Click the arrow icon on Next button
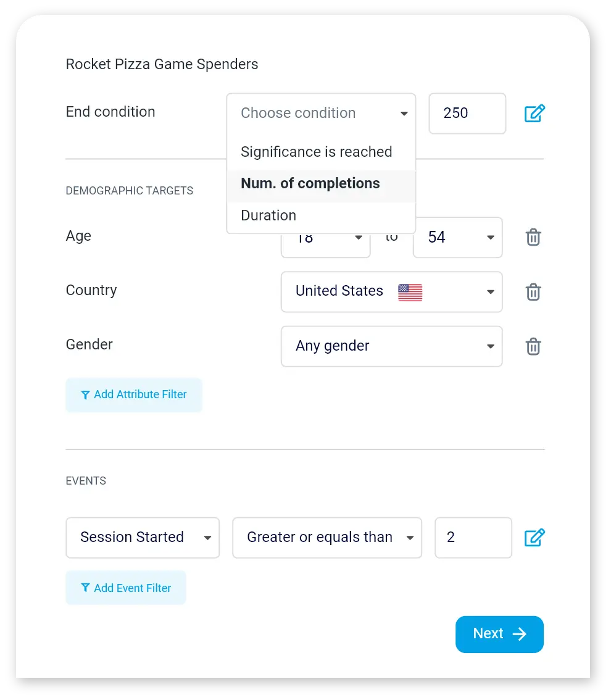611x700 pixels. point(520,634)
